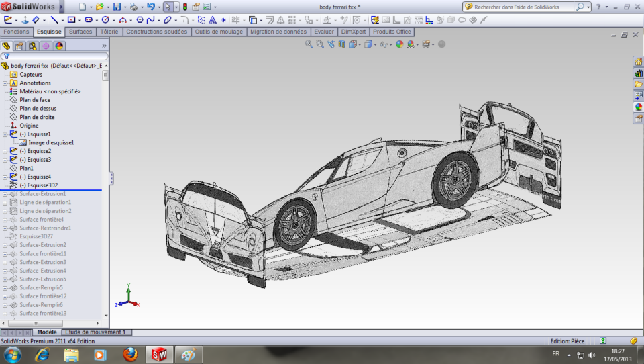Click the Windows Start button

coord(12,355)
